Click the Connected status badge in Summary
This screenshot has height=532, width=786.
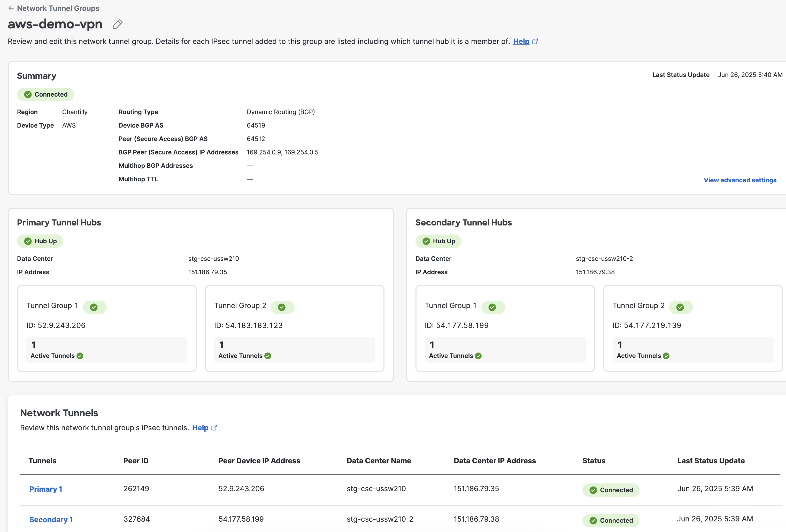pyautogui.click(x=45, y=94)
